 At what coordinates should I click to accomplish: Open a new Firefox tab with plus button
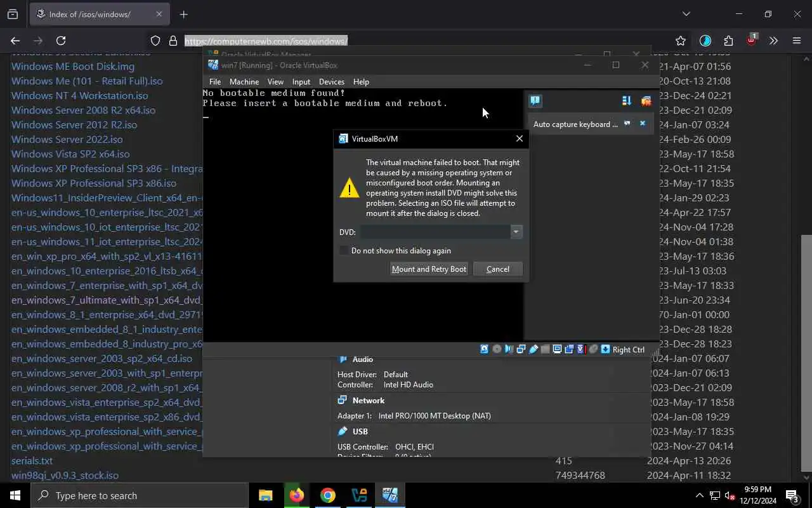183,14
